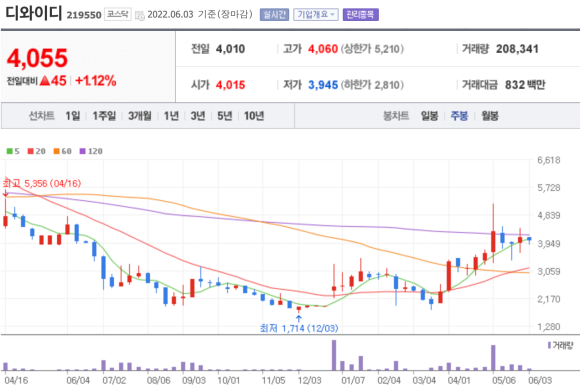580x392 pixels.
Task: Switch to 월봉 monthly candle chart
Action: click(x=490, y=116)
